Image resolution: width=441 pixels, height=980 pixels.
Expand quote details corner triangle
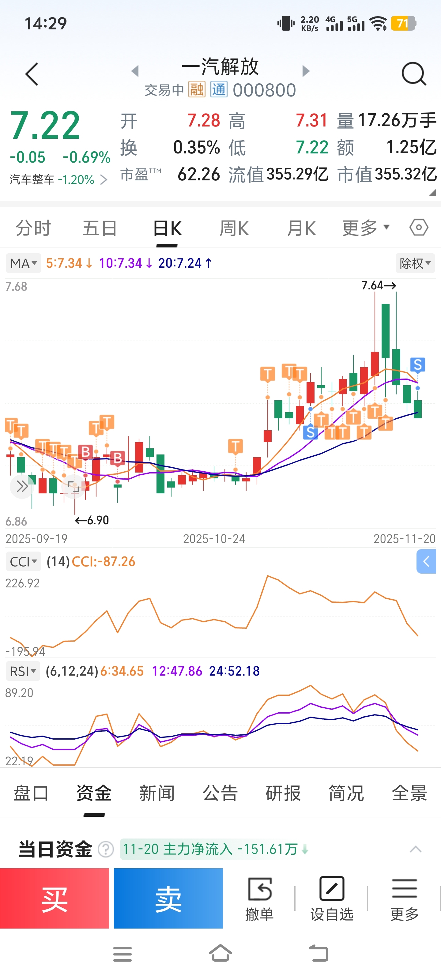(432, 193)
